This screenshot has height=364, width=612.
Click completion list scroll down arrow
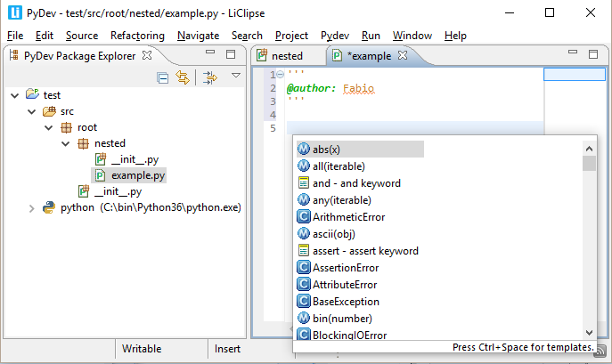589,333
